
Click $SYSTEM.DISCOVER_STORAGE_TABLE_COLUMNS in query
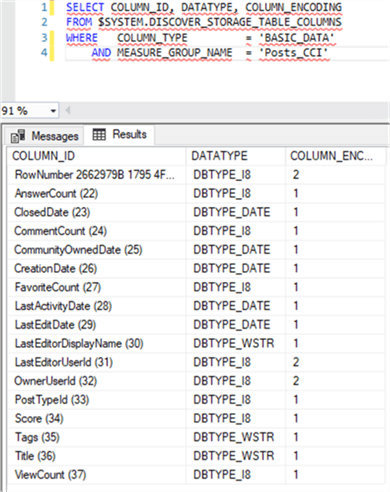(220, 22)
